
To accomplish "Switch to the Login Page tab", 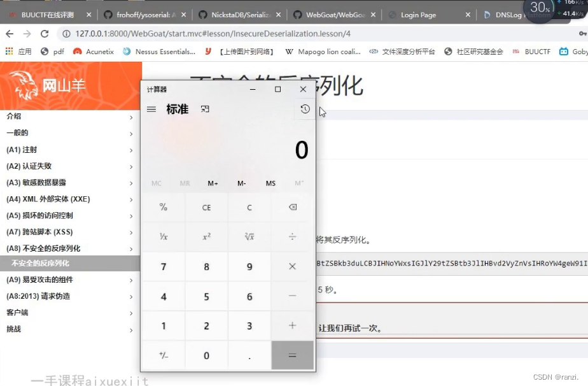I will (x=418, y=15).
